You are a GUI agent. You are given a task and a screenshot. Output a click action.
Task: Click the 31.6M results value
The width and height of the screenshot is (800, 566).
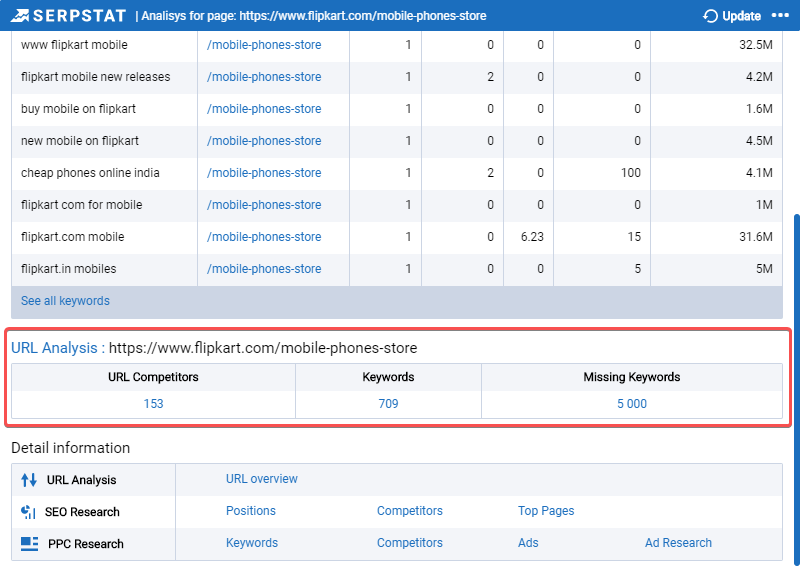point(756,237)
